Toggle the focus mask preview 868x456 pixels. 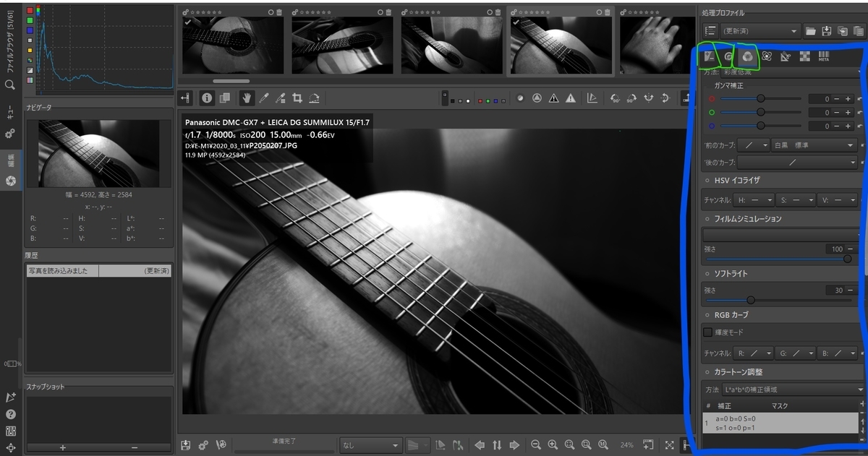pyautogui.click(x=520, y=98)
